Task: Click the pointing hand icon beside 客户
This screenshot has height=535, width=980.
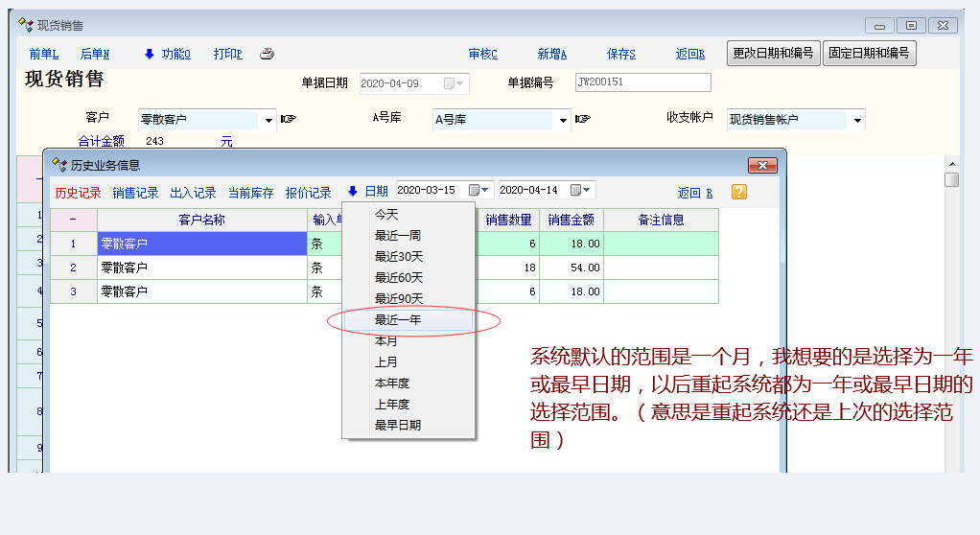Action: tap(288, 120)
